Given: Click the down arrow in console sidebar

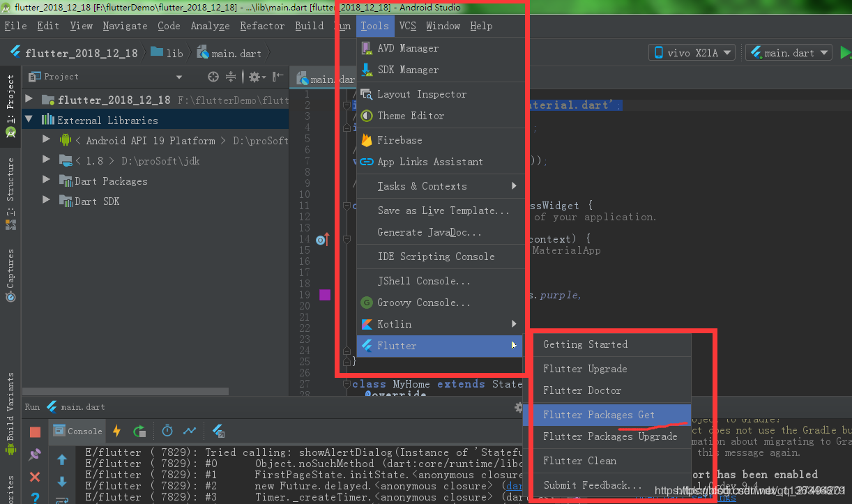Looking at the screenshot, I should click(62, 482).
